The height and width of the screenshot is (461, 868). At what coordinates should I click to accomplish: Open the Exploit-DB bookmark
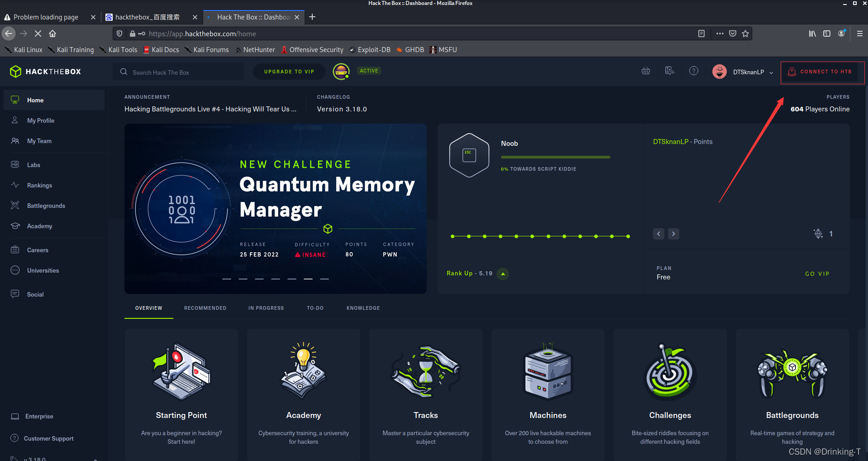[x=369, y=50]
